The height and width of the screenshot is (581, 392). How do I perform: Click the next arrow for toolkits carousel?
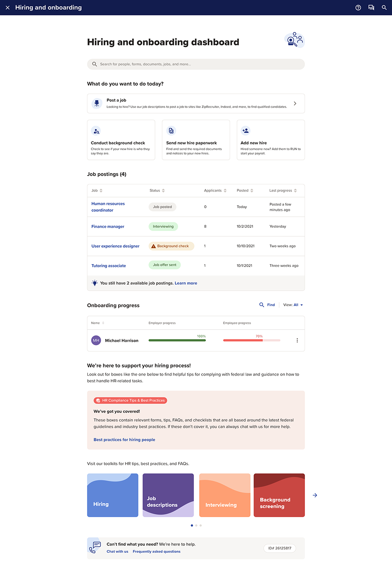coord(315,495)
